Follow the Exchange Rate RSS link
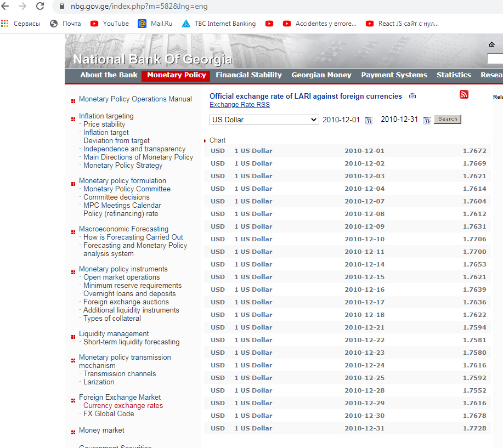This screenshot has height=448, width=503. click(x=239, y=105)
